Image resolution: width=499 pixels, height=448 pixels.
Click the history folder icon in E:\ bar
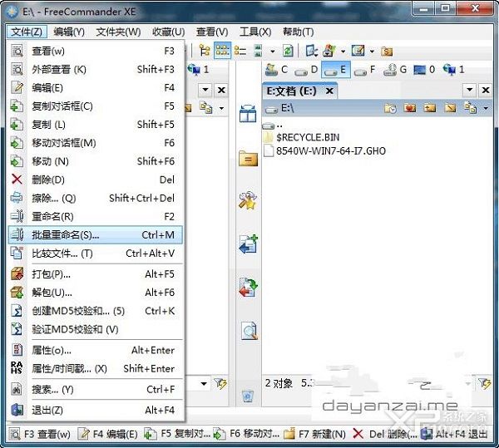click(390, 108)
